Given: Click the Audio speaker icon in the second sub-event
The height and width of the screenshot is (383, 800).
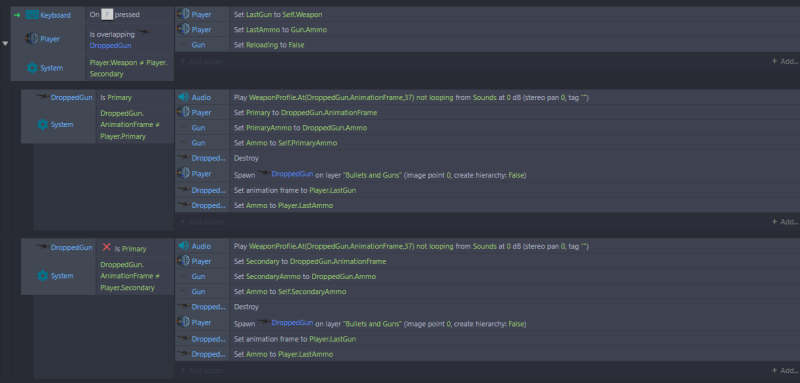Looking at the screenshot, I should [184, 246].
